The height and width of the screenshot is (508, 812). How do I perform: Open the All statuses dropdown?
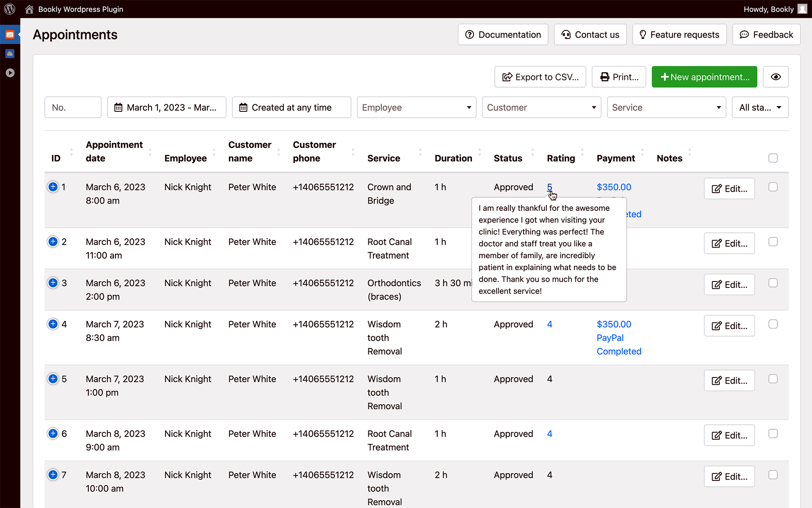pyautogui.click(x=760, y=108)
